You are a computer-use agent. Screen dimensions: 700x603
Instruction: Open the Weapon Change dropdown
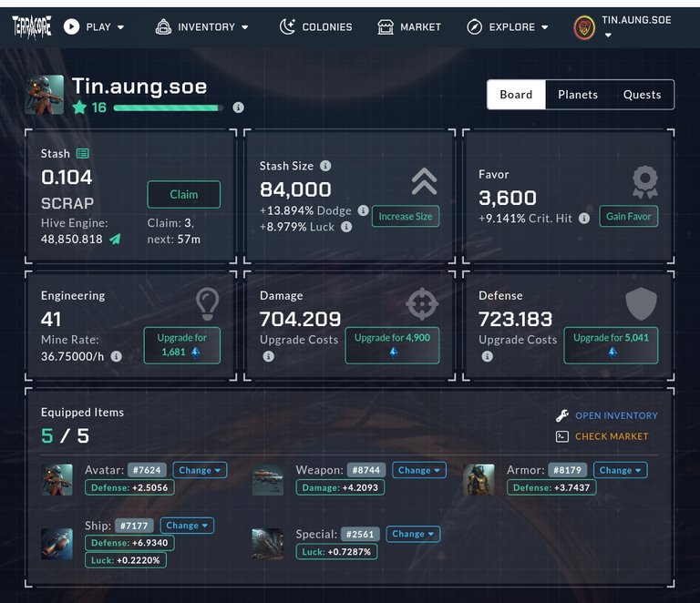418,470
